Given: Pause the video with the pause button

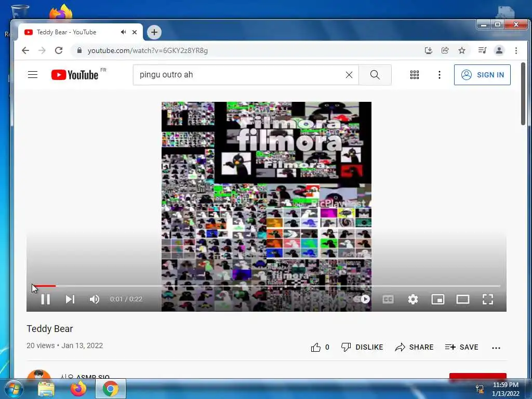Looking at the screenshot, I should 46,299.
